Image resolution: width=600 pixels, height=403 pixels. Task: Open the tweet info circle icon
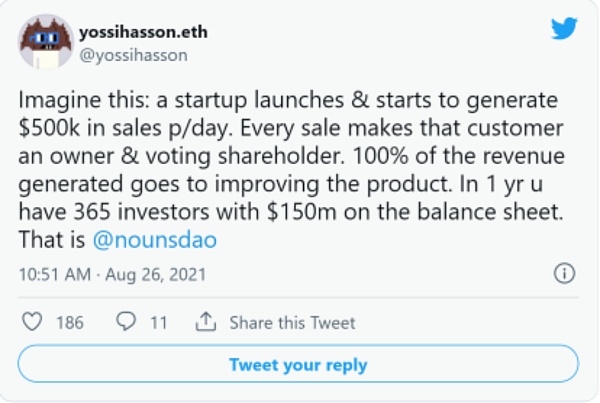(x=564, y=273)
